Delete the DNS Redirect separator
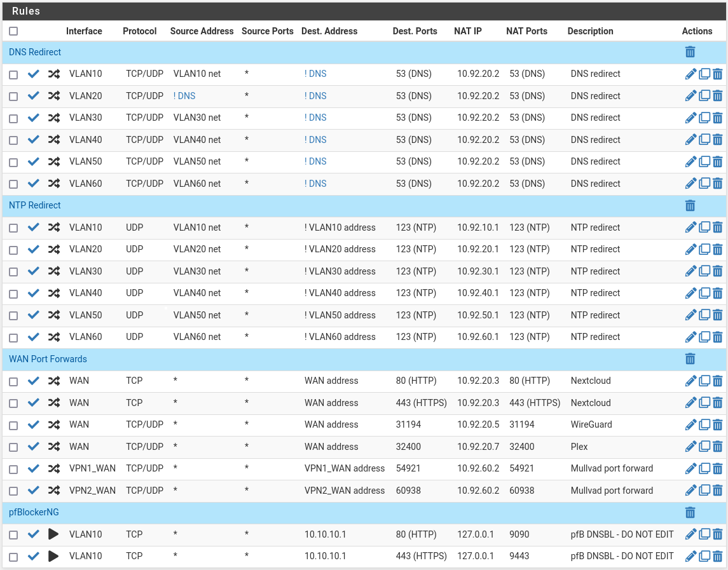 tap(690, 52)
